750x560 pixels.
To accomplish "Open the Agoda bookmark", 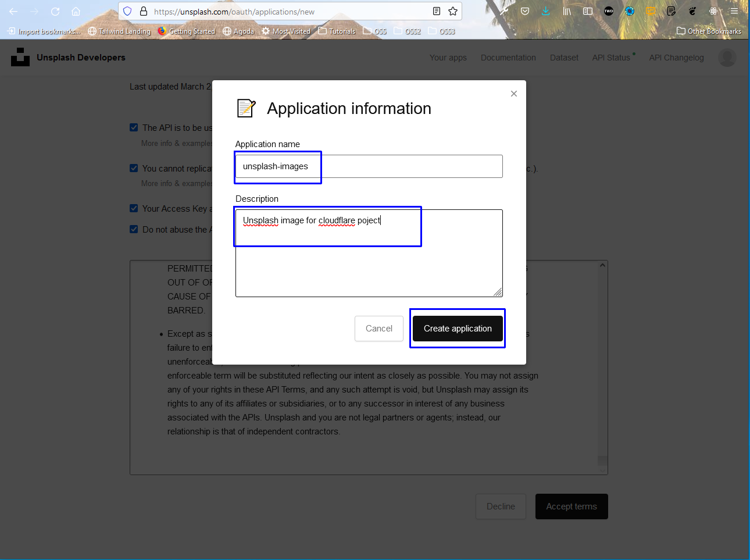I will (238, 31).
